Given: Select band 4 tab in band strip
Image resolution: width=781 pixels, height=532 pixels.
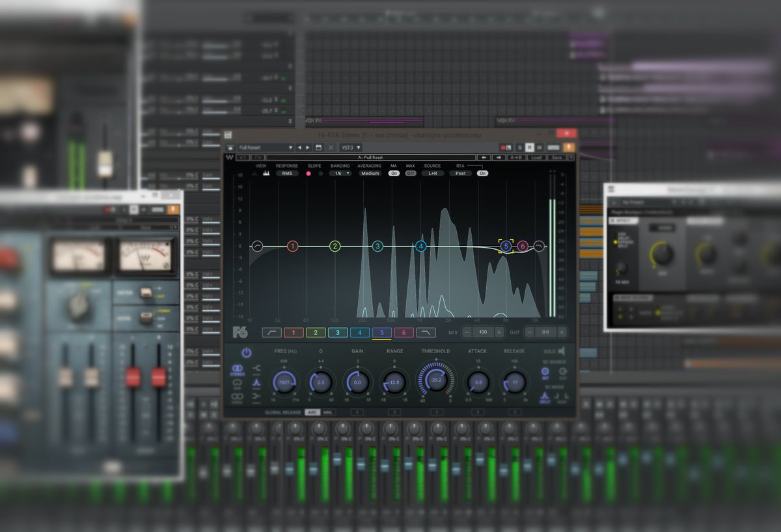Looking at the screenshot, I should (x=360, y=332).
